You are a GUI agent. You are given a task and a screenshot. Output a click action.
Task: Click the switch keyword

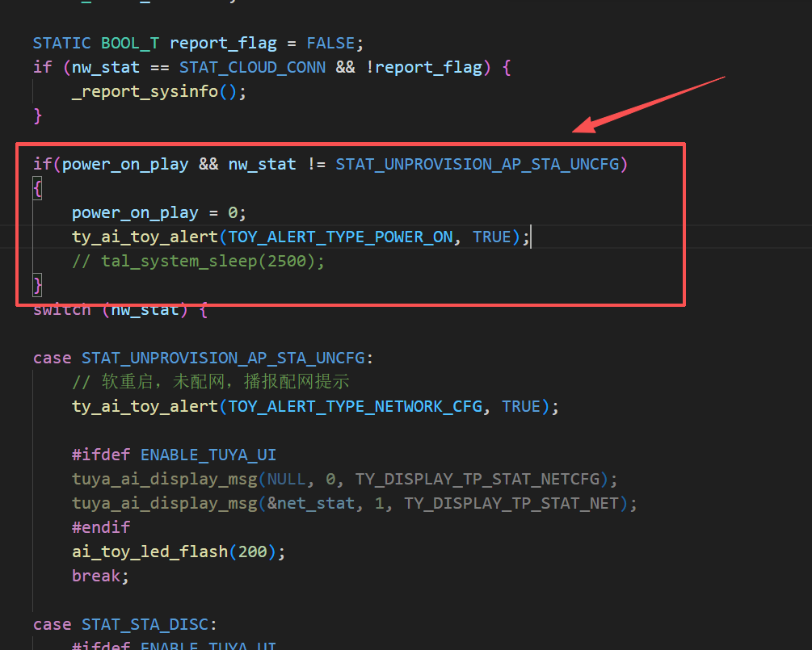click(x=62, y=309)
